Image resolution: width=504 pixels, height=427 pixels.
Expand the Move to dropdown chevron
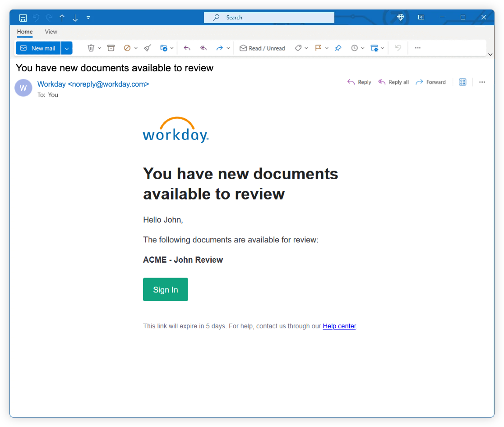tap(172, 48)
